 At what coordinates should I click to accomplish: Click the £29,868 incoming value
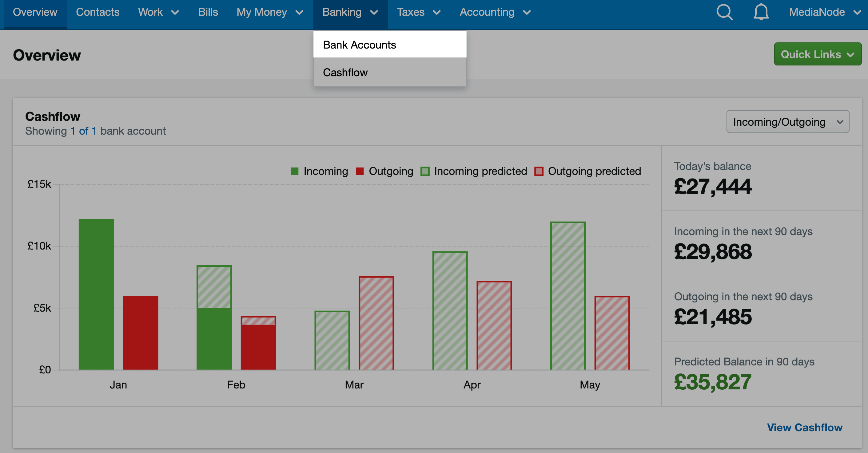coord(713,252)
